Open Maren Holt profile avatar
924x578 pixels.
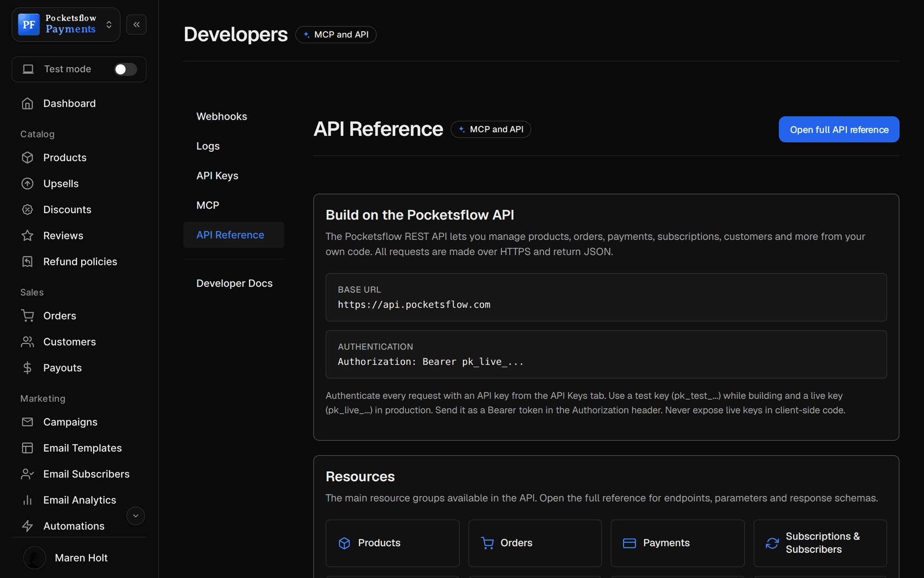pos(34,558)
